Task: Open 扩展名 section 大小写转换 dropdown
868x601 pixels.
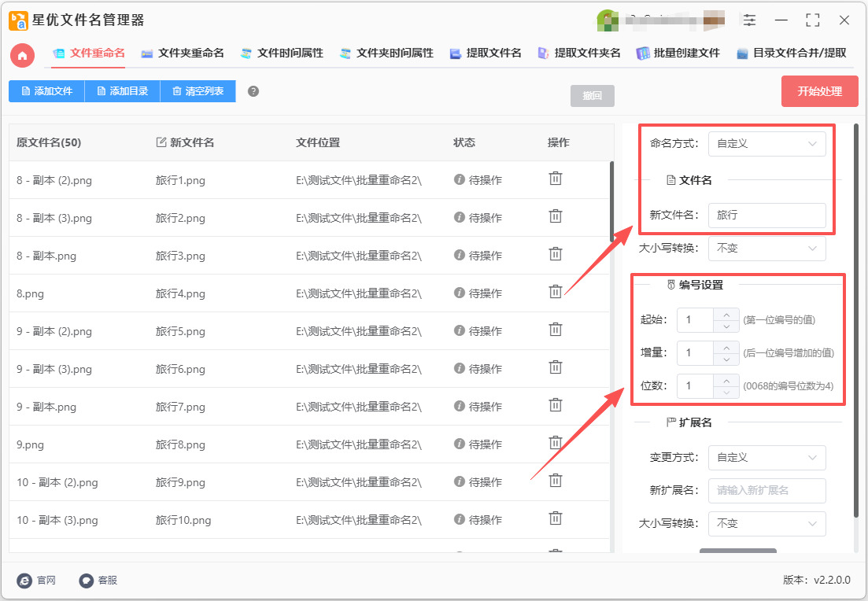Action: 766,524
